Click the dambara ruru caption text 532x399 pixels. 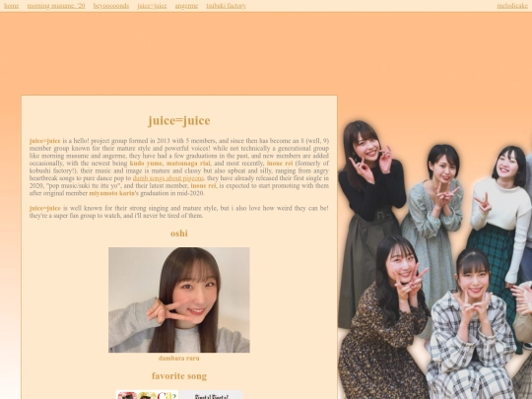(x=179, y=358)
